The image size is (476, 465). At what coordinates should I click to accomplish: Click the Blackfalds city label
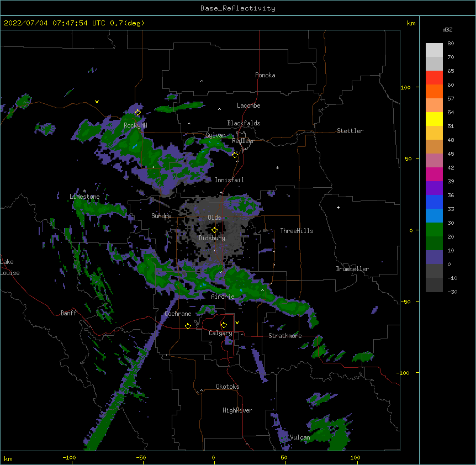point(244,123)
